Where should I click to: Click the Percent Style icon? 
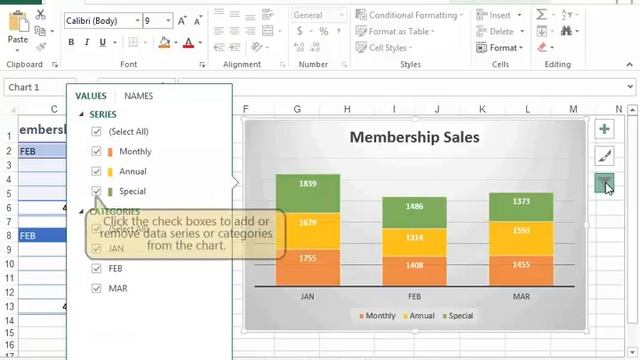[324, 31]
